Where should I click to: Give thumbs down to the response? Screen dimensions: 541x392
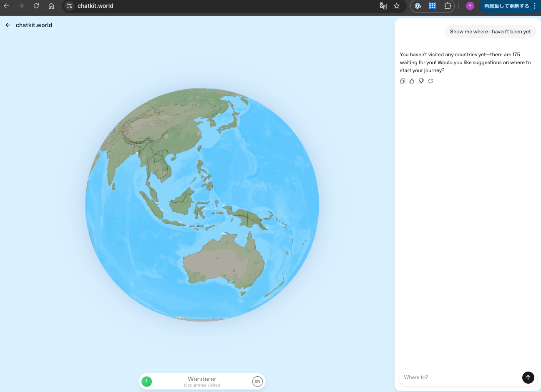[421, 81]
